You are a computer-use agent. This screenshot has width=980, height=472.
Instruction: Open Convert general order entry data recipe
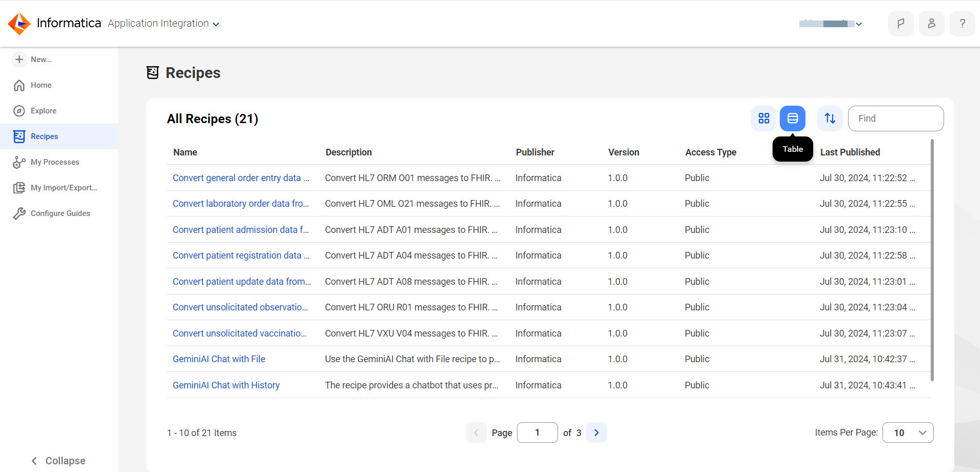(241, 178)
